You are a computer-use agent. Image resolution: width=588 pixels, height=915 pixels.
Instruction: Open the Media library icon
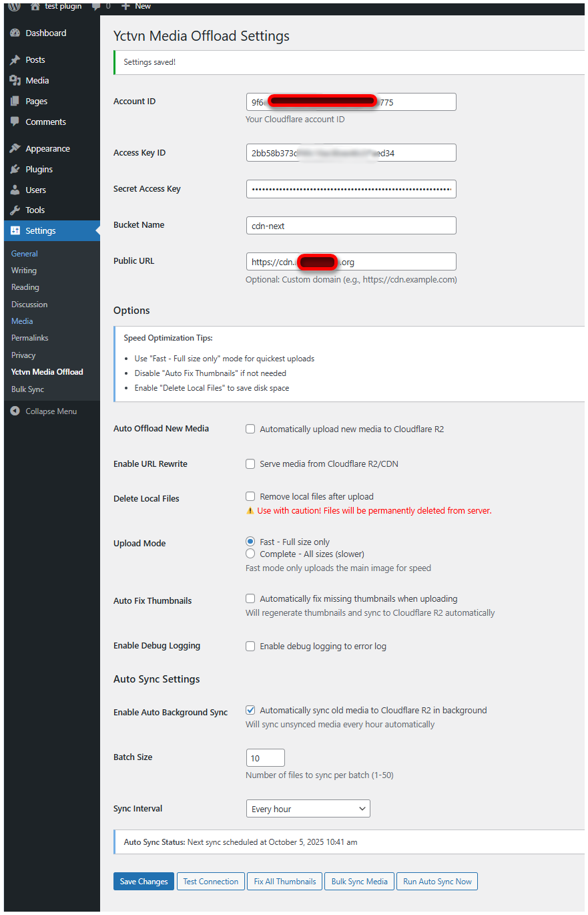pyautogui.click(x=15, y=80)
